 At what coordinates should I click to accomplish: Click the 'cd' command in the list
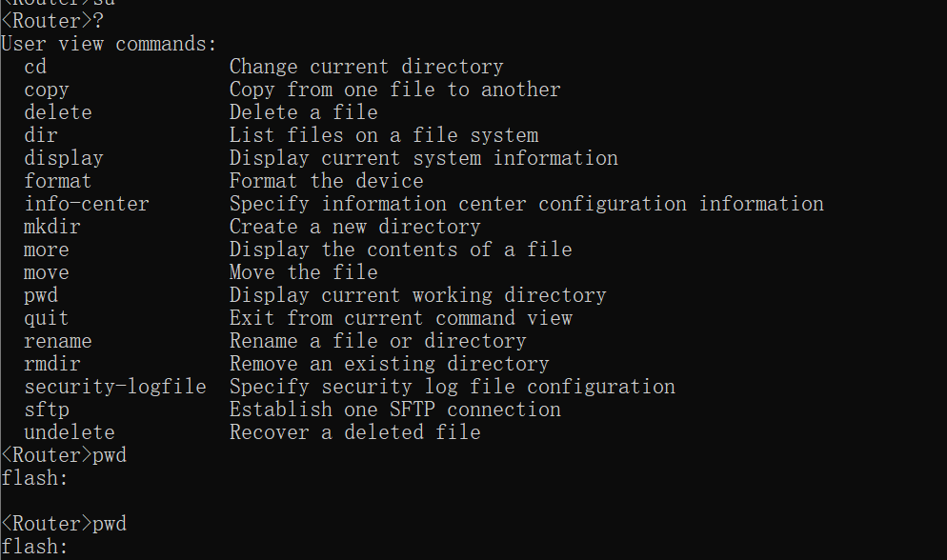[x=35, y=67]
